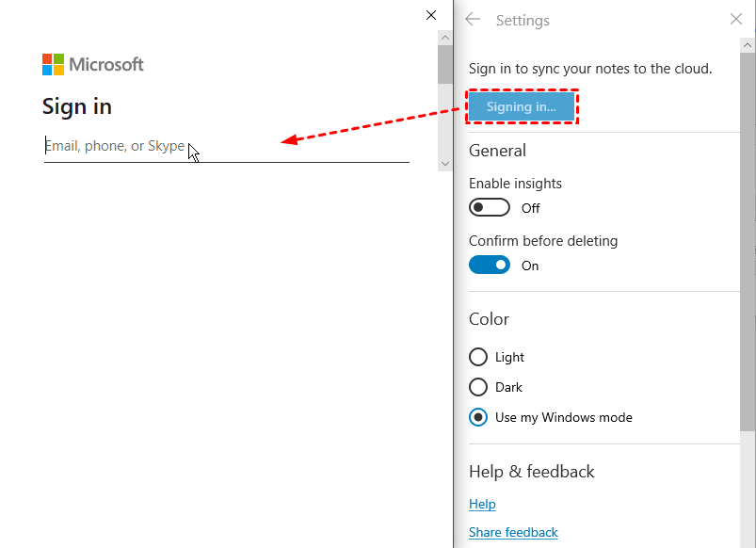This screenshot has width=756, height=548.
Task: Turn off Confirm before deleting
Action: point(490,266)
